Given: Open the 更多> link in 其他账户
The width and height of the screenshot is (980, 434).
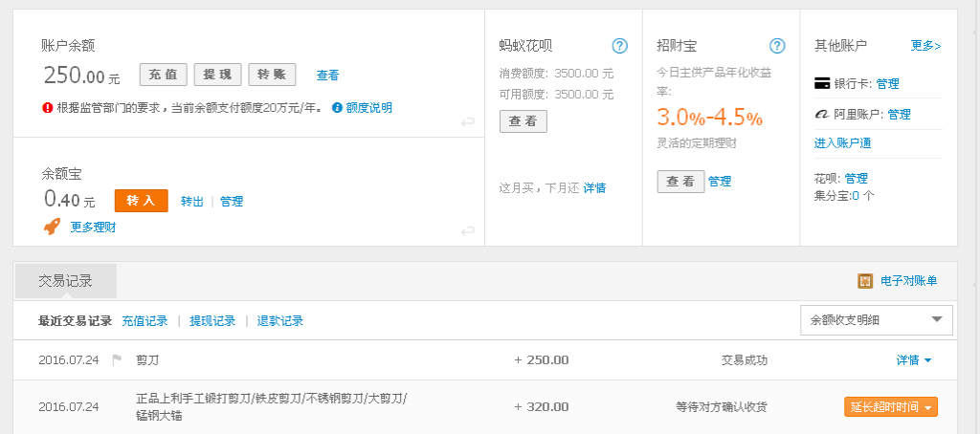Looking at the screenshot, I should (x=925, y=46).
